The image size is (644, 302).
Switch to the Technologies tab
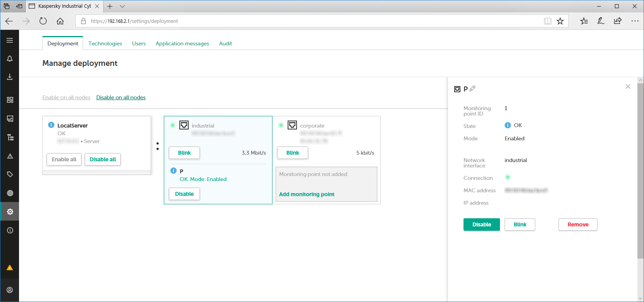pyautogui.click(x=105, y=43)
